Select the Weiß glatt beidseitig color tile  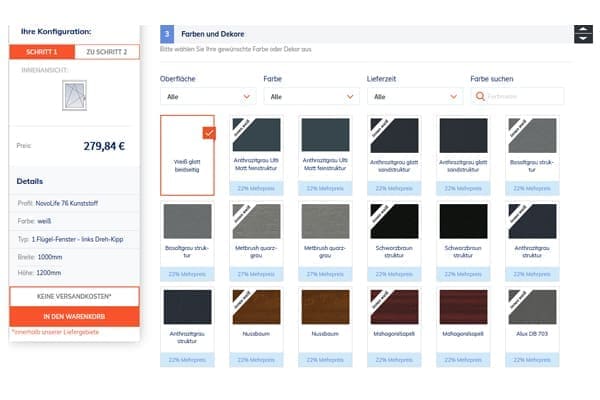click(x=187, y=155)
